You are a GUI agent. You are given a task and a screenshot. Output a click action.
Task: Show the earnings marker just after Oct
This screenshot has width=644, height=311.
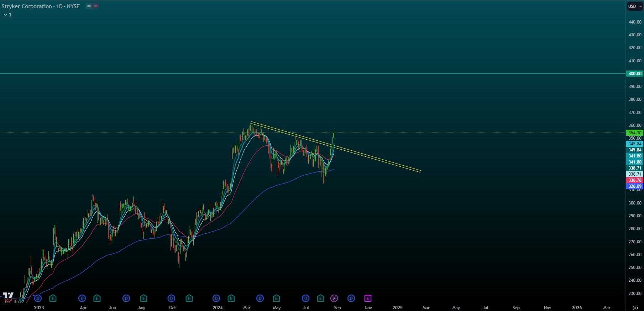click(x=189, y=298)
